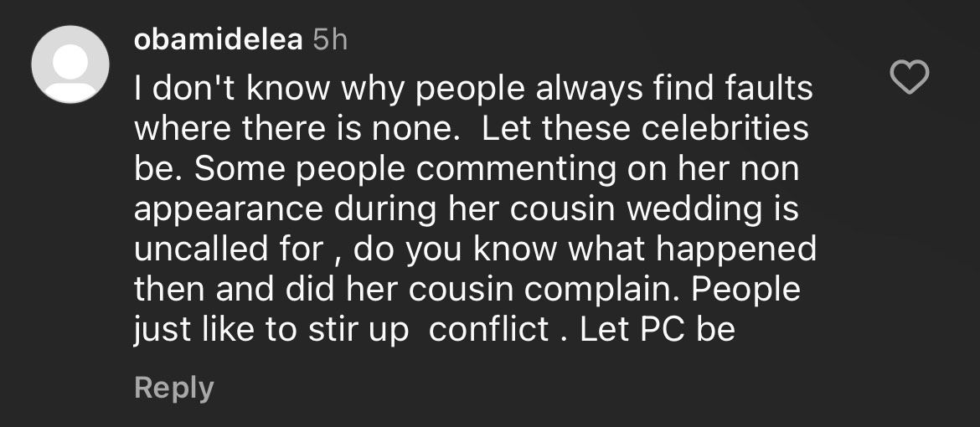Reply to obamidelea's comment
The width and height of the screenshot is (980, 427).
(174, 388)
